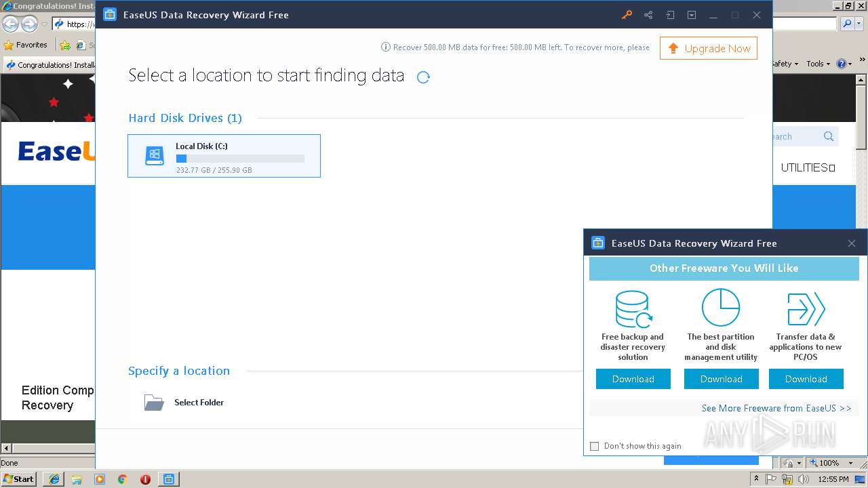Open Google Chrome from taskbar

[123, 479]
